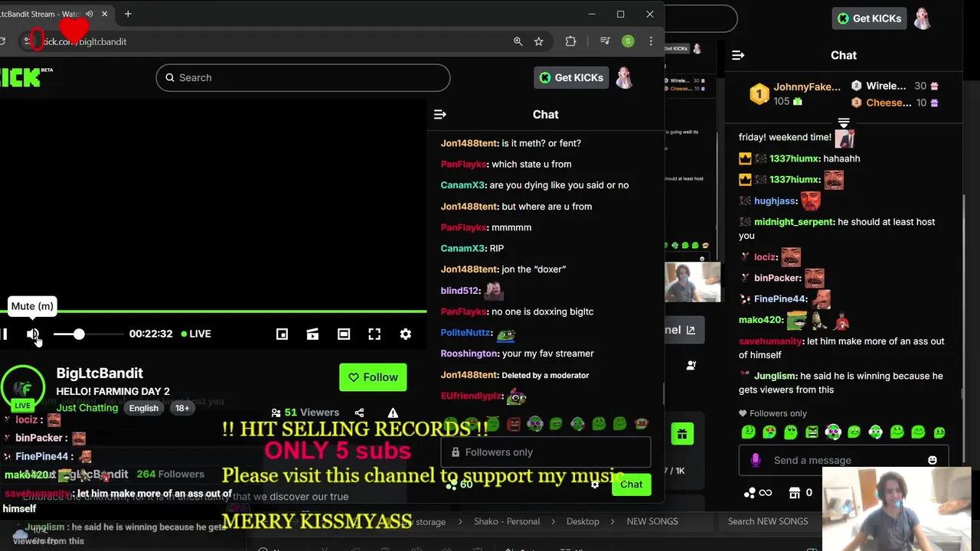Click Get KICKs in background window

(870, 18)
